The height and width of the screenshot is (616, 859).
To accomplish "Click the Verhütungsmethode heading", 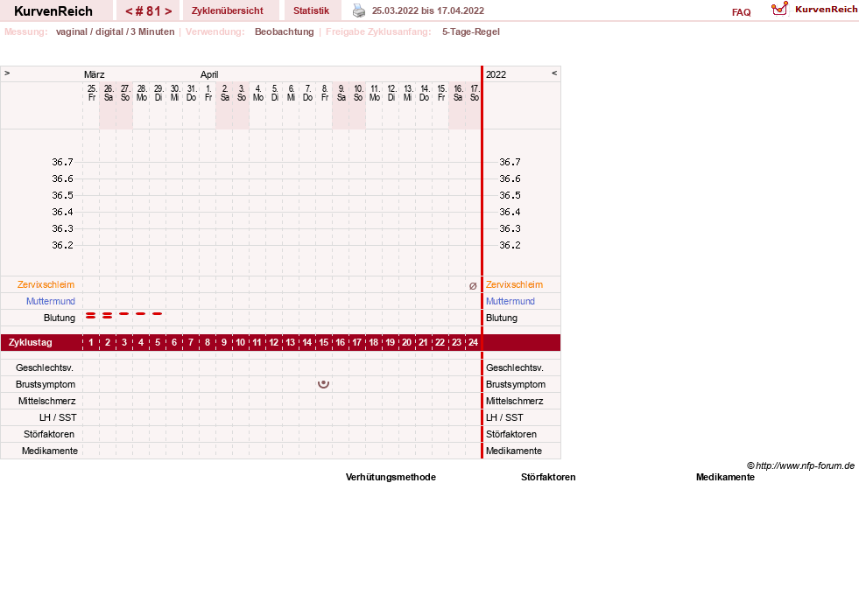I will point(391,477).
